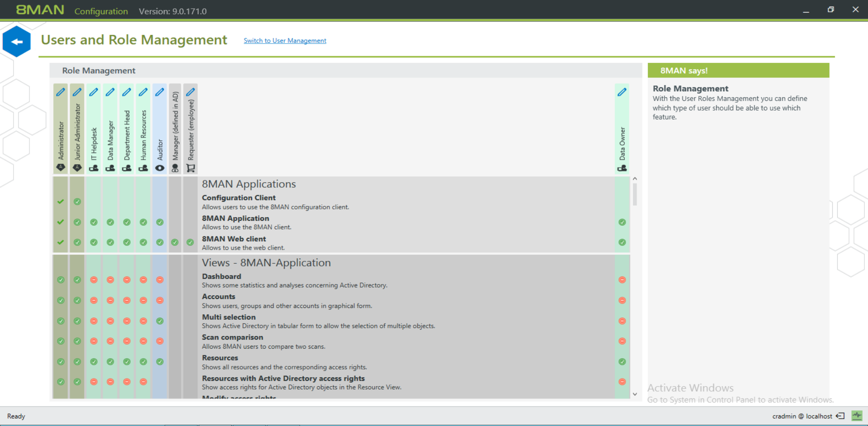Click the Administrator role badge icon
Screen dimensions: 868x426
point(61,168)
